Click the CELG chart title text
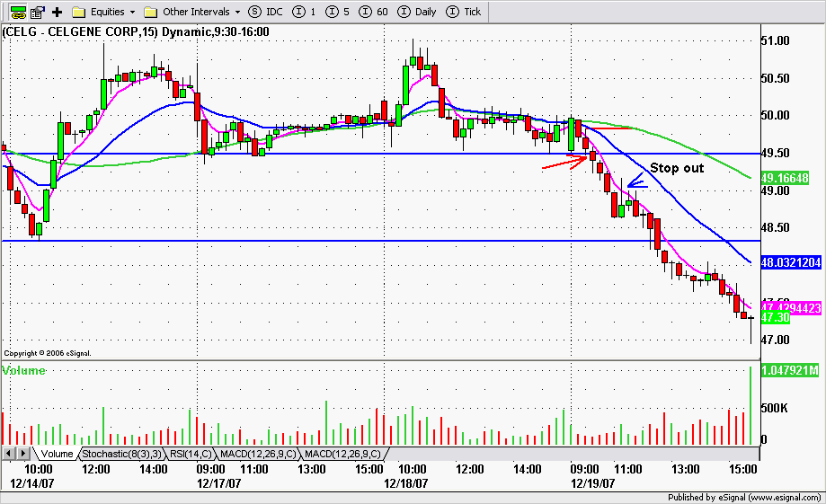Viewport: 826px width, 504px height. point(136,31)
